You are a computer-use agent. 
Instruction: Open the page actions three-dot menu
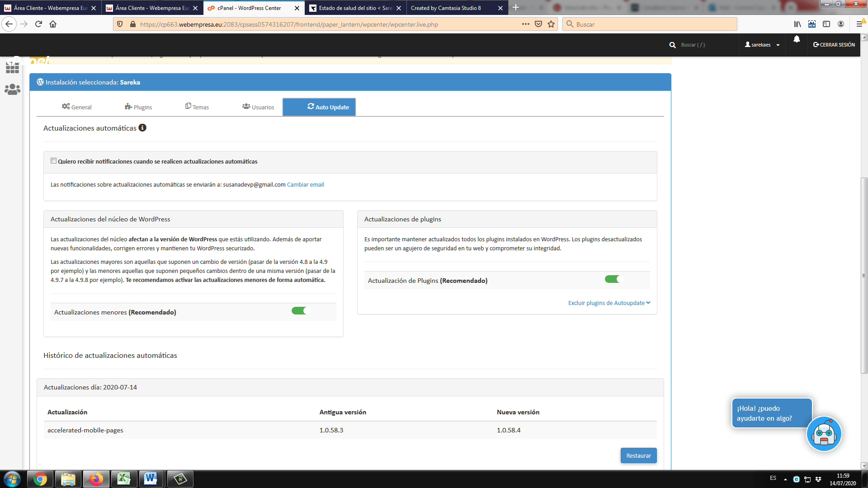coord(525,24)
